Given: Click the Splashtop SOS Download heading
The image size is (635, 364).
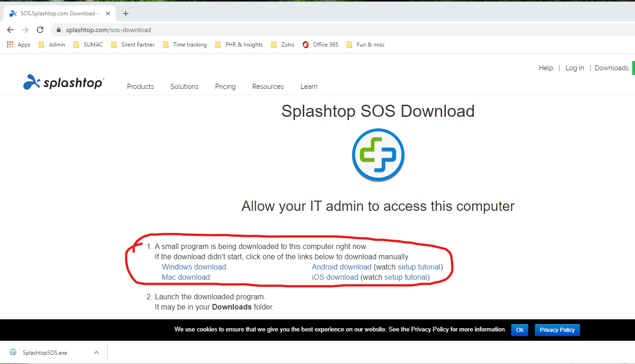Looking at the screenshot, I should (378, 111).
